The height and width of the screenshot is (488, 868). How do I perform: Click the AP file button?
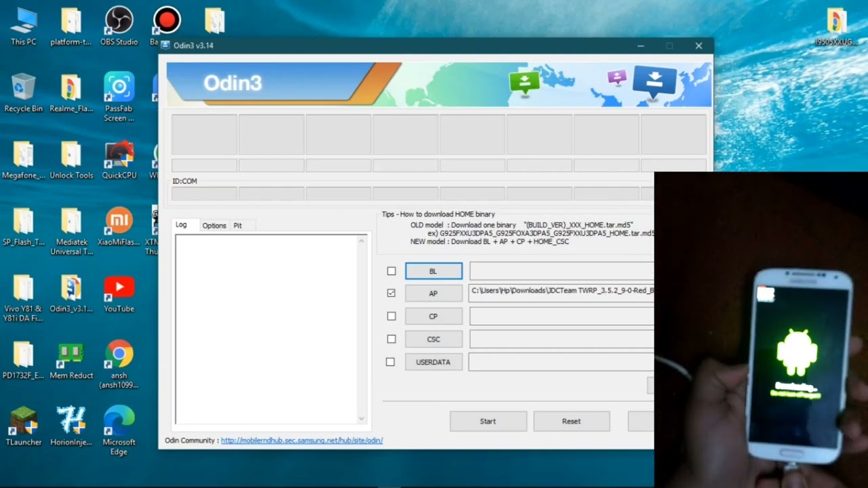[x=433, y=293]
